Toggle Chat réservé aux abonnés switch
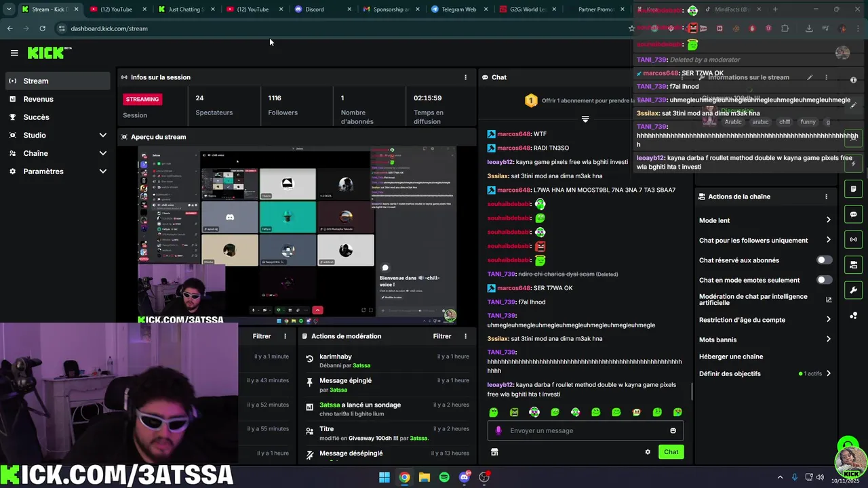 click(x=824, y=260)
